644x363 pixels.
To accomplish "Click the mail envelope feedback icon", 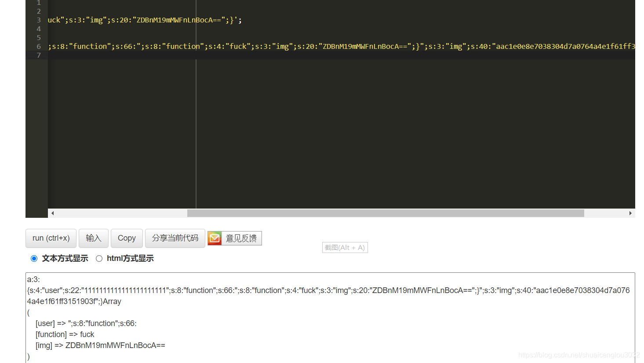I will [215, 238].
